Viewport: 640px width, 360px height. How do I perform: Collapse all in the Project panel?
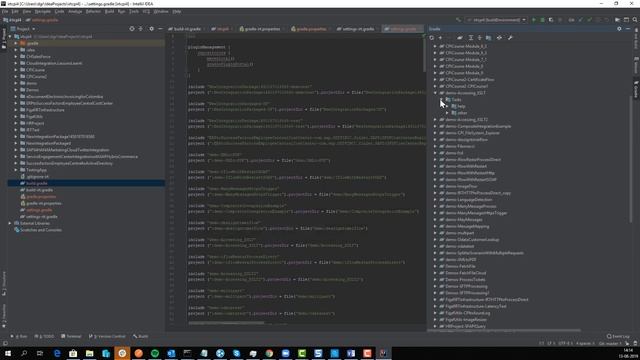(141, 29)
